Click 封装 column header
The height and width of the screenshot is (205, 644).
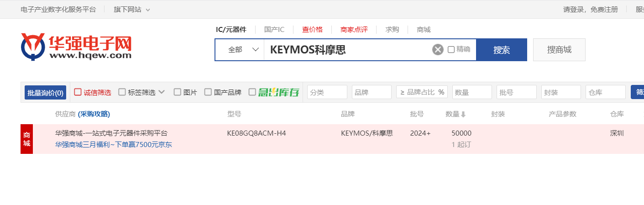point(498,114)
